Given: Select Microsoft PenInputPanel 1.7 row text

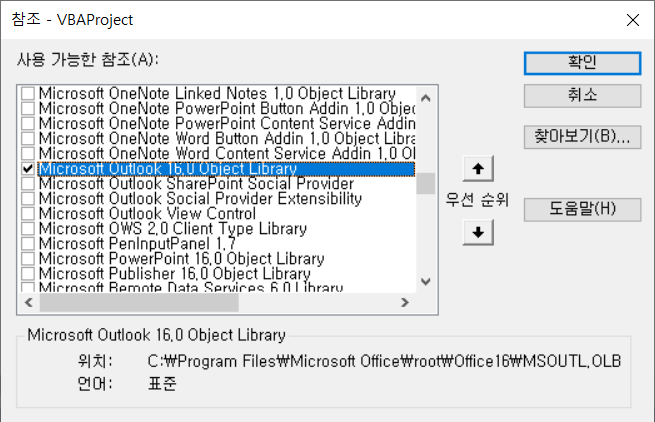Looking at the screenshot, I should tap(137, 244).
